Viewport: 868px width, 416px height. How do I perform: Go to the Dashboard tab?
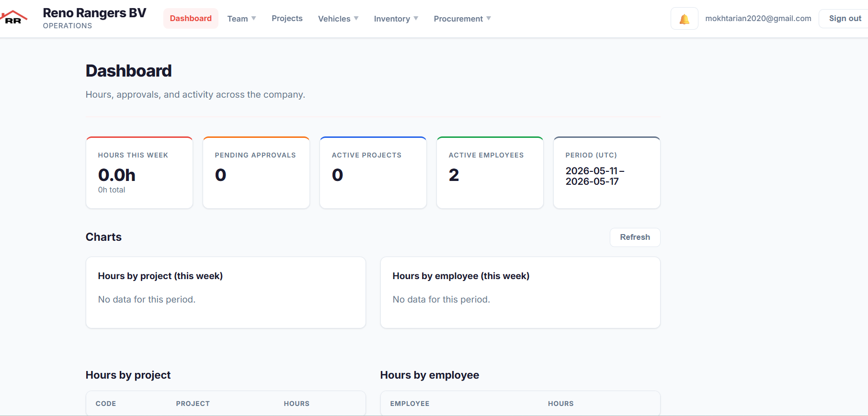pos(191,18)
